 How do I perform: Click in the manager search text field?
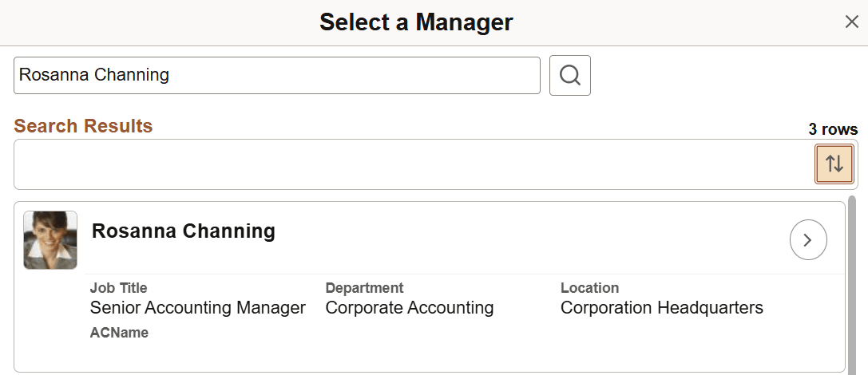pyautogui.click(x=276, y=76)
